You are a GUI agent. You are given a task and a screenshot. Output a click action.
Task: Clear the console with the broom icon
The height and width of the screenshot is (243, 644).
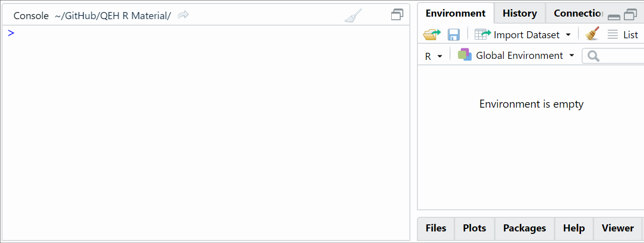coord(353,16)
